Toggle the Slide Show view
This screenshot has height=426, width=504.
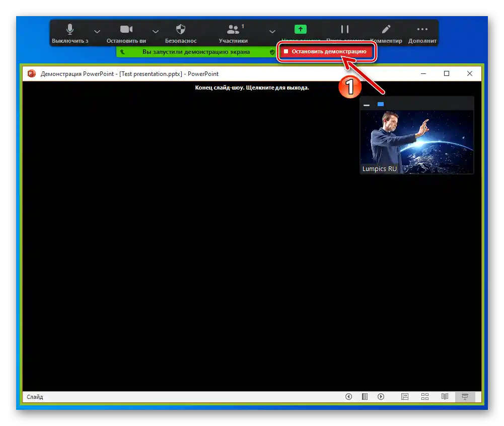pos(464,397)
